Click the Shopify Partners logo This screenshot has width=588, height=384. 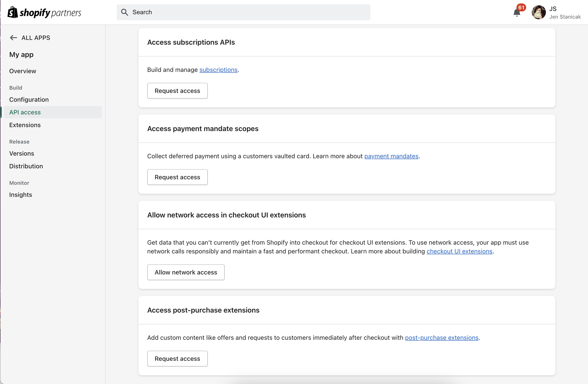pos(44,12)
